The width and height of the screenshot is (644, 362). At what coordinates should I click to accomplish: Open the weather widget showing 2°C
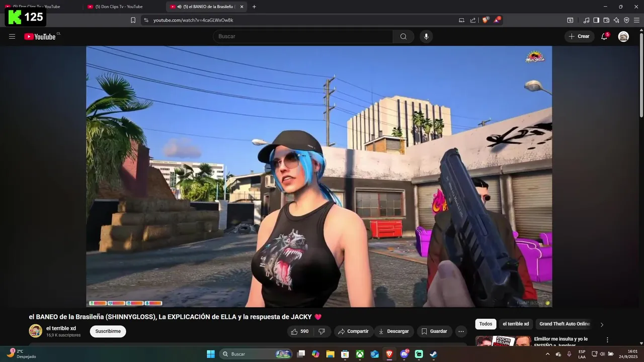21,354
